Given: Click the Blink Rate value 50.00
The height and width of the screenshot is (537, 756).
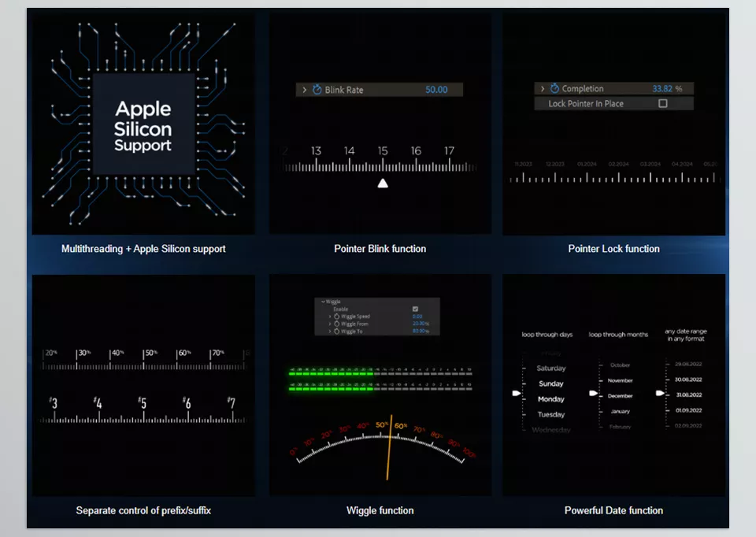Looking at the screenshot, I should (x=436, y=90).
